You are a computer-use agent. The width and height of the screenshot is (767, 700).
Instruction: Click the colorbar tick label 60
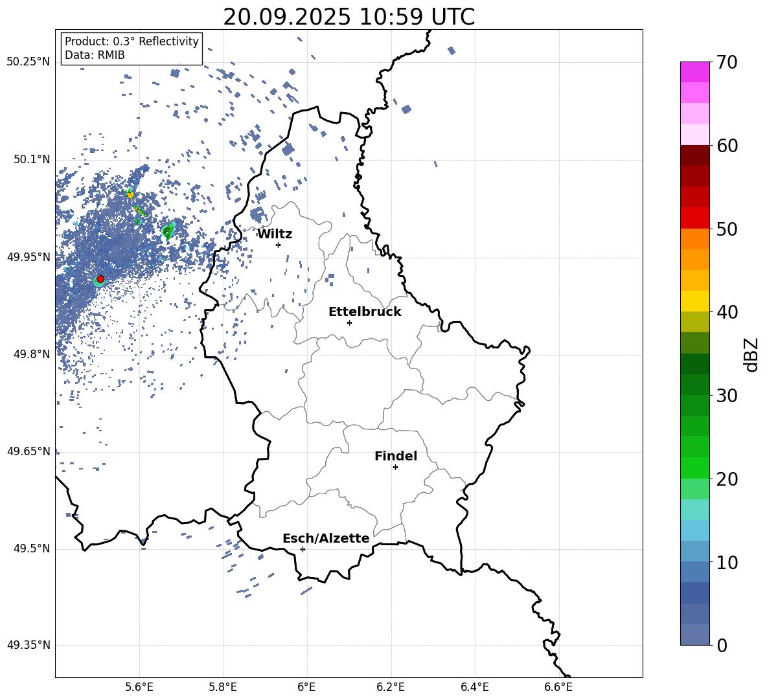click(727, 146)
